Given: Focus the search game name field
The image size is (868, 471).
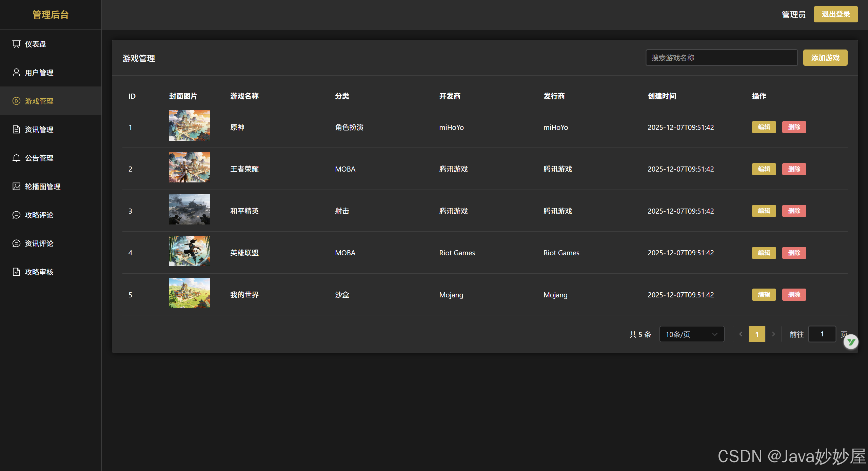Looking at the screenshot, I should (x=721, y=58).
